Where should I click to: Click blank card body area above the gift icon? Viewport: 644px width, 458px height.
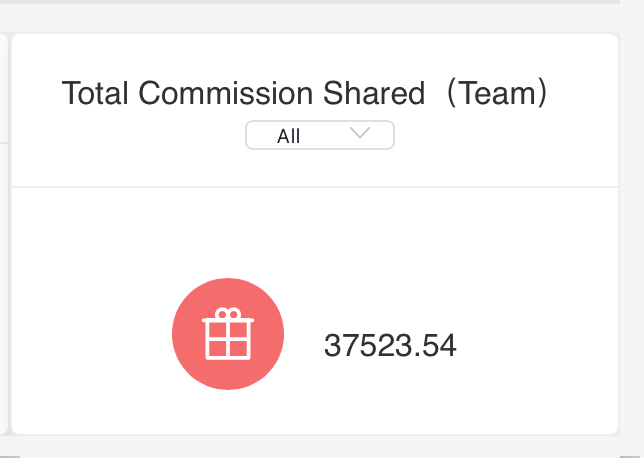[x=315, y=232]
